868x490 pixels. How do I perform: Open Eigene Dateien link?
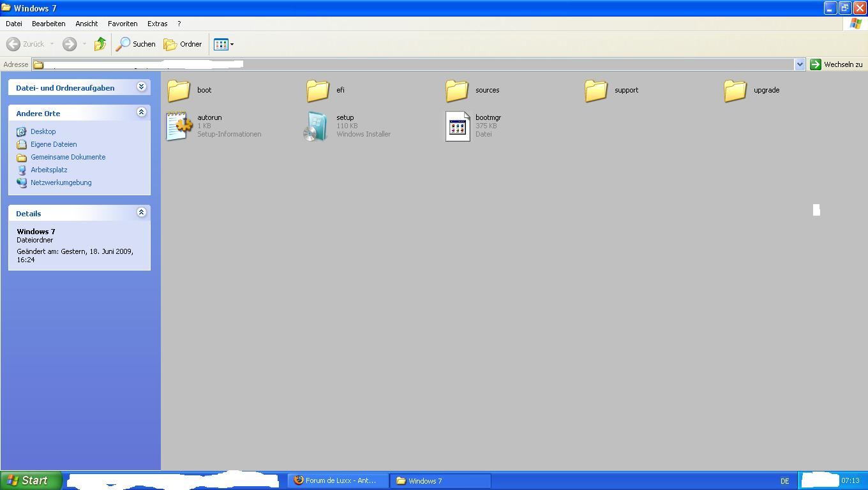(x=54, y=144)
